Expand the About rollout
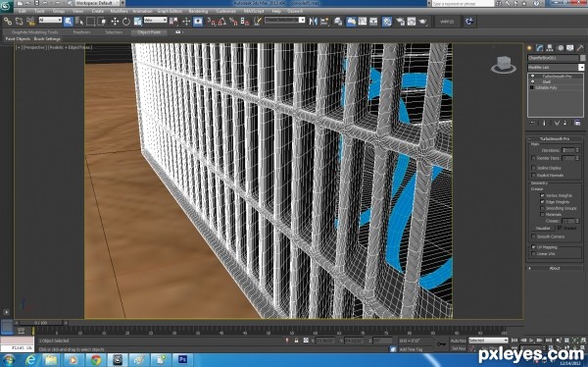Image resolution: width=588 pixels, height=367 pixels. point(555,268)
